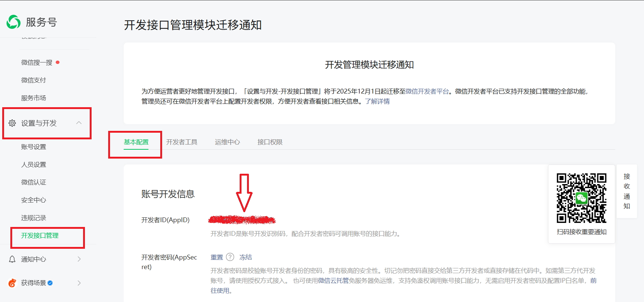The width and height of the screenshot is (644, 302).
Task: Click the blue verified badge next to 获得场景
Action: (50, 283)
